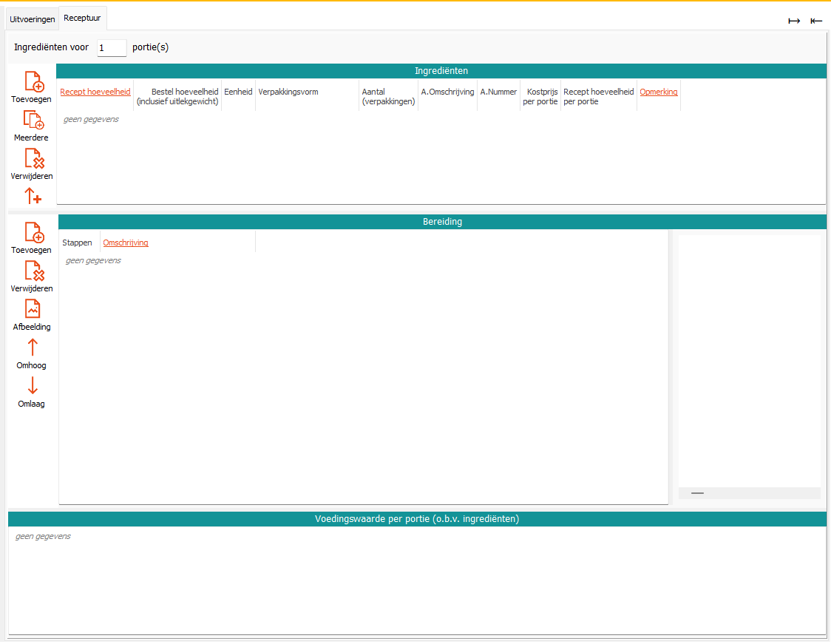The height and width of the screenshot is (644, 831).
Task: Remove ingredient using the Verwijderen icon
Action: [x=34, y=159]
